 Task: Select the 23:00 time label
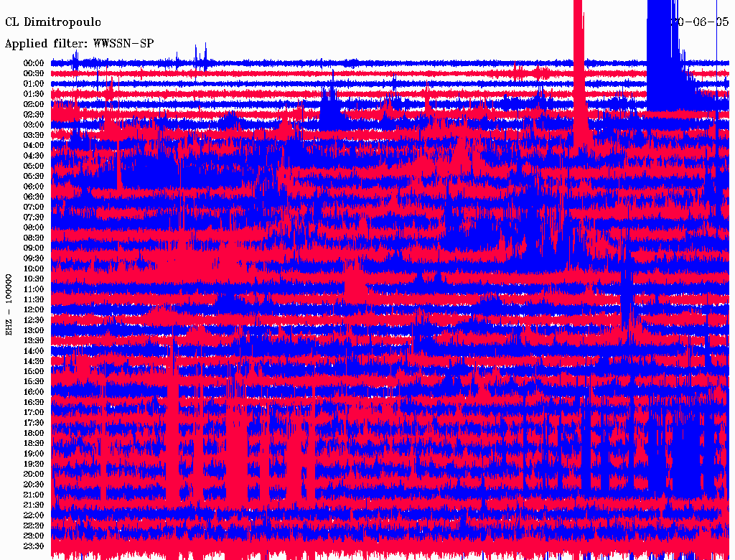(x=34, y=536)
